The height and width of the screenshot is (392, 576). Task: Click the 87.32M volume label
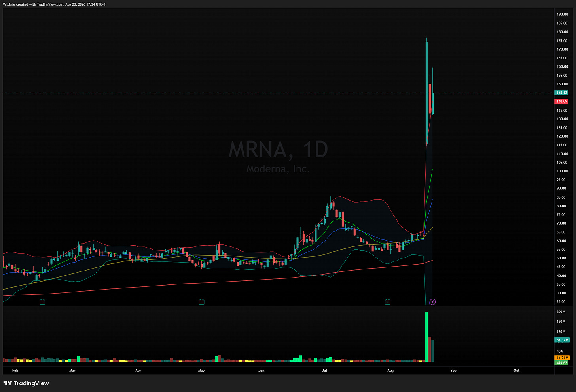[562, 340]
